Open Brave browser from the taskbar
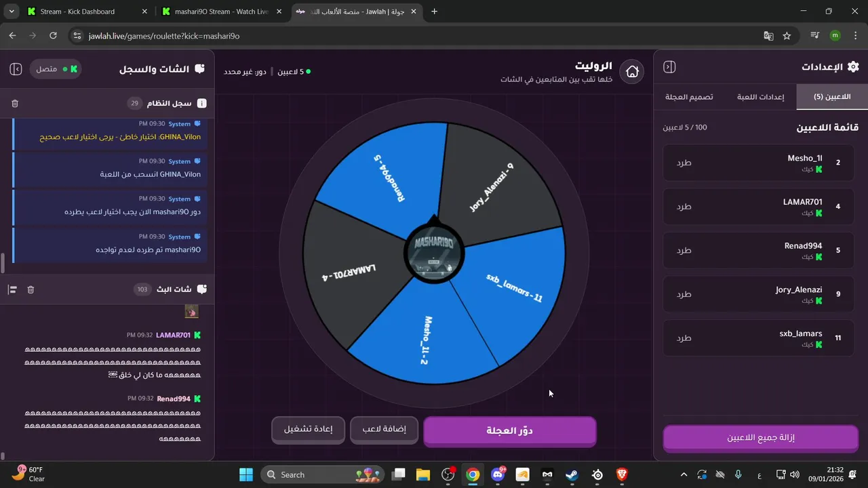This screenshot has height=488, width=868. coord(622,474)
